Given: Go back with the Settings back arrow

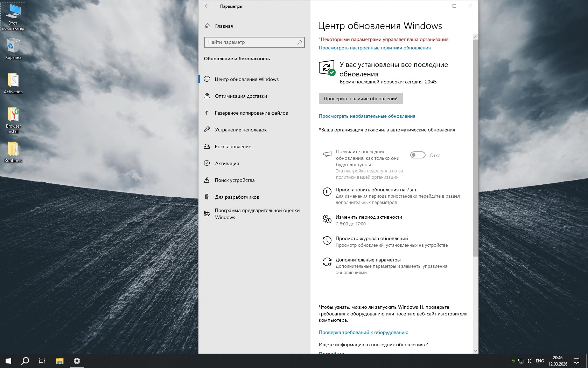Looking at the screenshot, I should click(x=207, y=6).
